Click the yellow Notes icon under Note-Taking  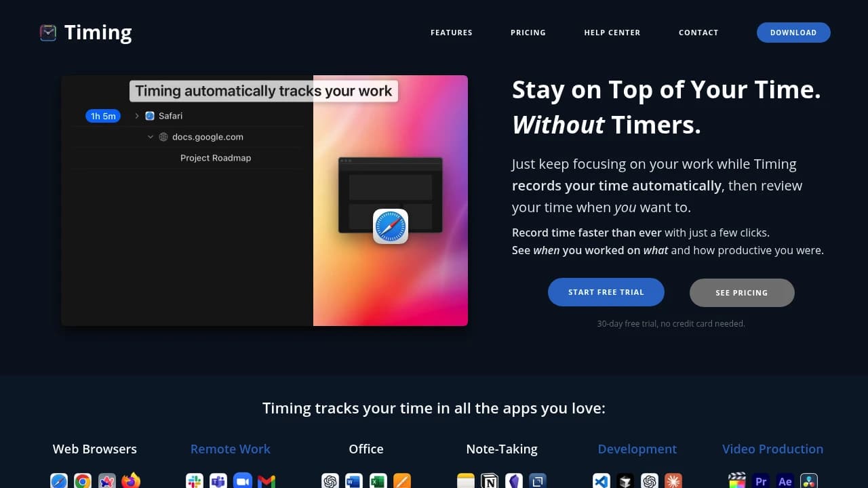point(466,481)
